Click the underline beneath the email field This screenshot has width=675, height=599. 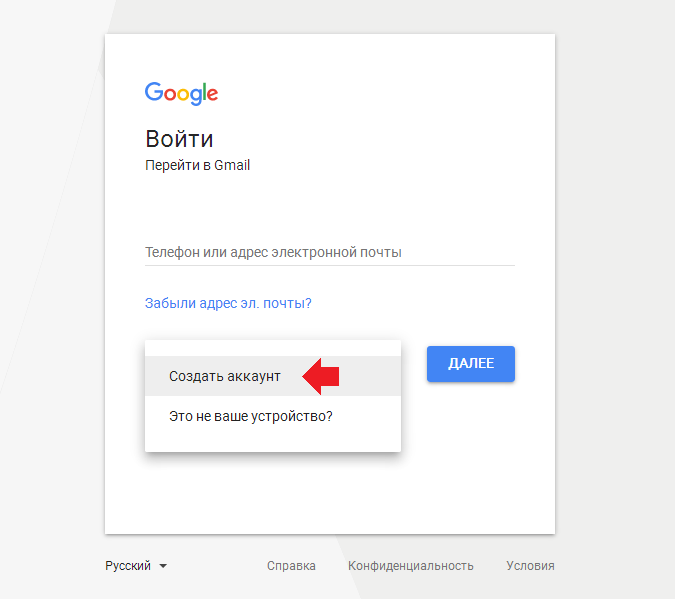[x=329, y=265]
